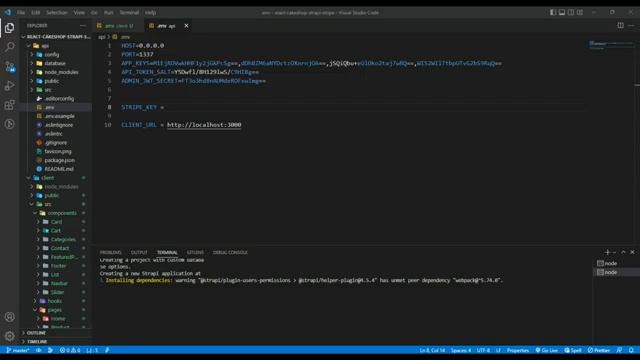The height and width of the screenshot is (360, 640).
Task: Click Go Live in status bar
Action: [547, 350]
